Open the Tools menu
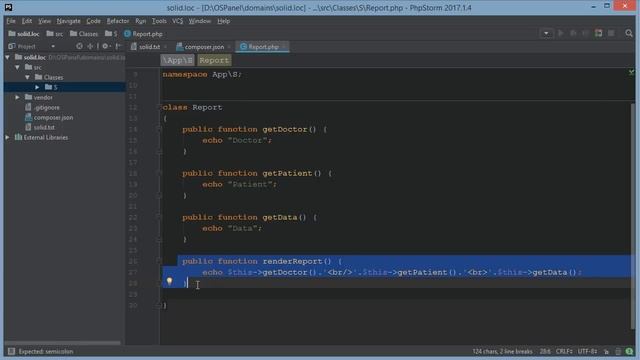640x360 pixels. point(159,21)
